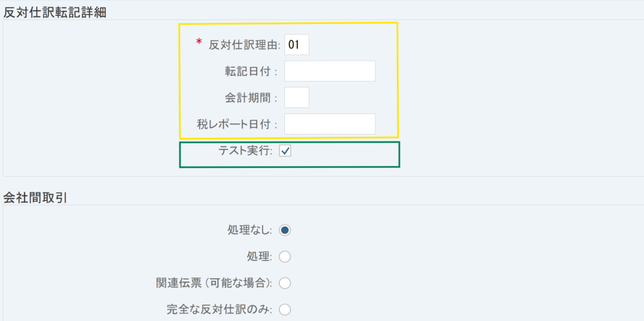
Task: Select the 税レポート日付 input field
Action: (x=330, y=124)
